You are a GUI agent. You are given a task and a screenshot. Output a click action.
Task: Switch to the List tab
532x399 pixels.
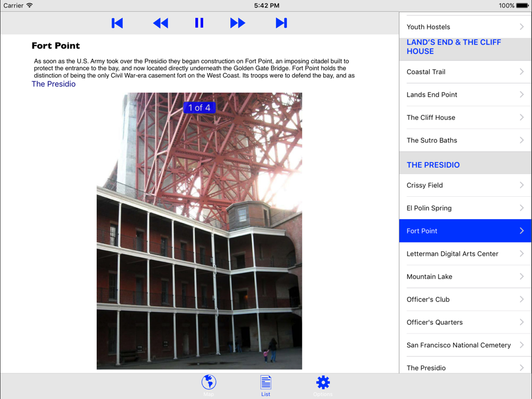265,385
